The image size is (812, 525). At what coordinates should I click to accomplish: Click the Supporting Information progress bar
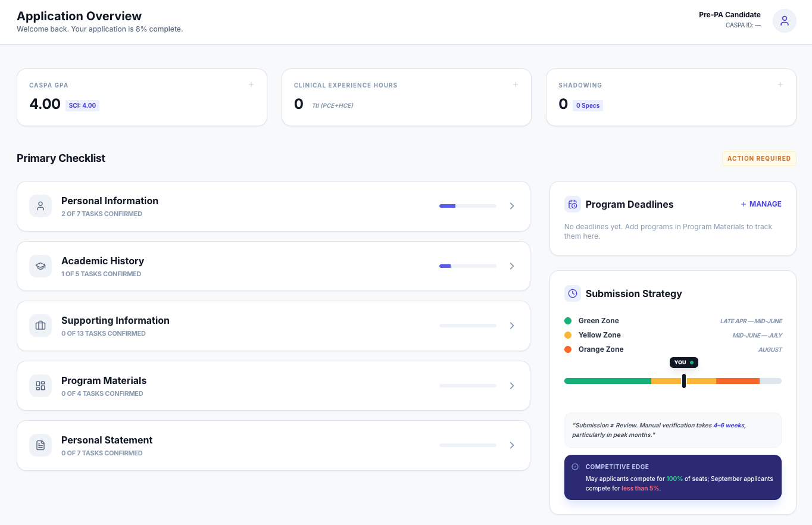pos(468,326)
